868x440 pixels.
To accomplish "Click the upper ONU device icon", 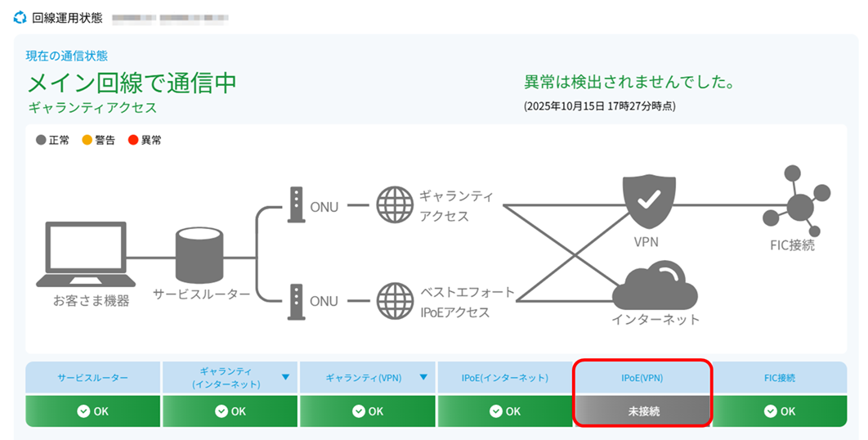I will click(x=296, y=206).
